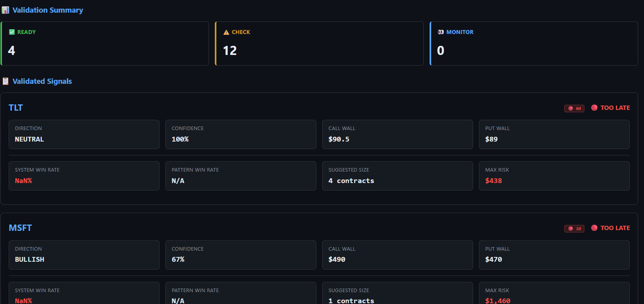Viewport: 644px width, 304px height.
Task: Click TLT direction value NEUTRAL
Action: point(29,139)
